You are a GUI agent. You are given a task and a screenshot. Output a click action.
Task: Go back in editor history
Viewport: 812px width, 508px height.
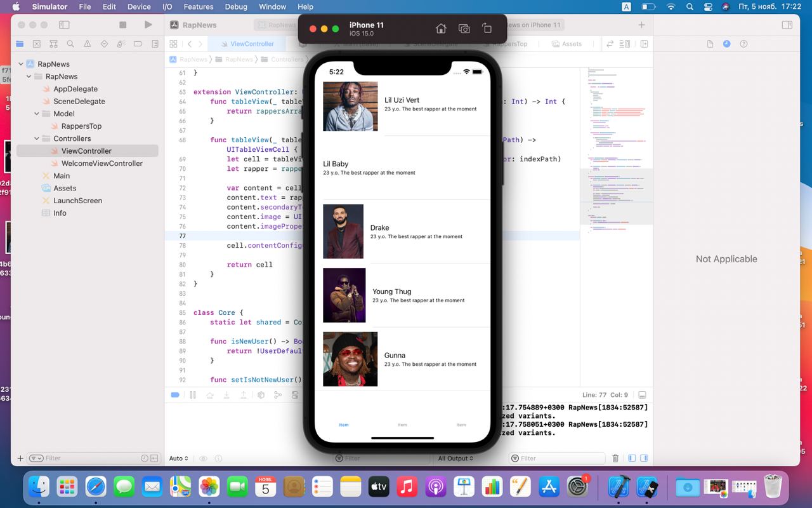pyautogui.click(x=190, y=44)
